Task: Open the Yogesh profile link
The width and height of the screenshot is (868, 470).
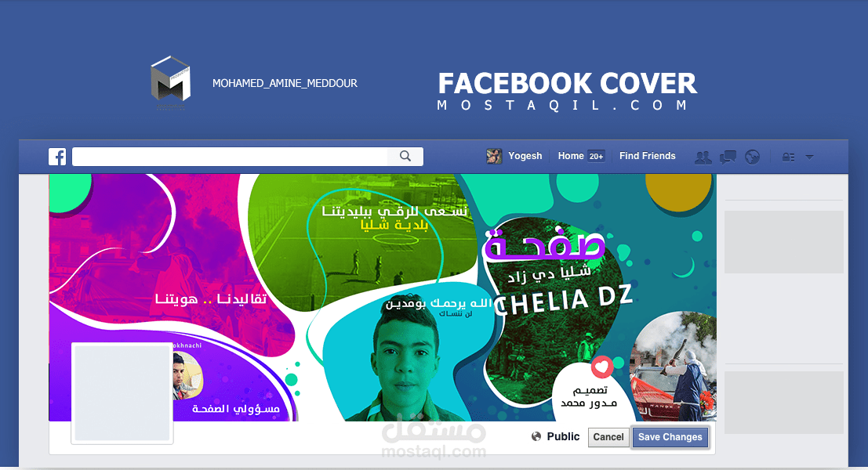Action: [525, 156]
